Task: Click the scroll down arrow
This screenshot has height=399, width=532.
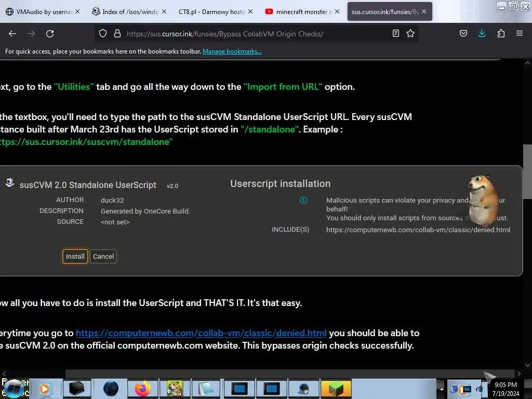Action: [527, 365]
